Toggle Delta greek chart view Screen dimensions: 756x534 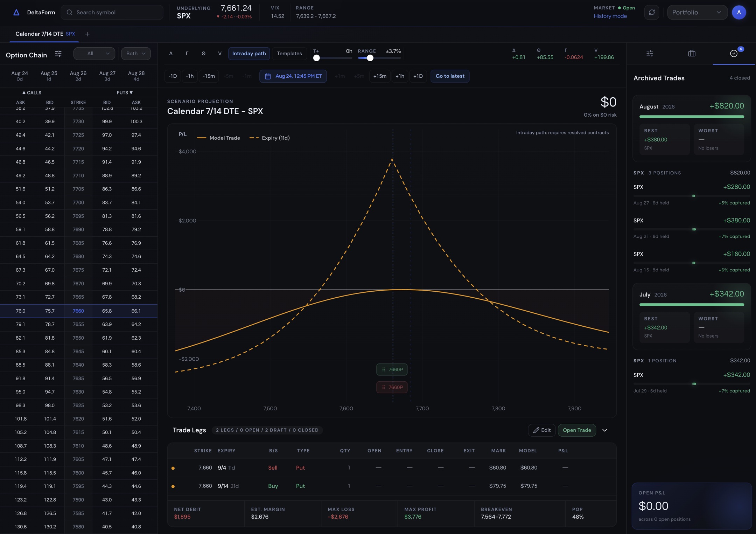point(171,54)
